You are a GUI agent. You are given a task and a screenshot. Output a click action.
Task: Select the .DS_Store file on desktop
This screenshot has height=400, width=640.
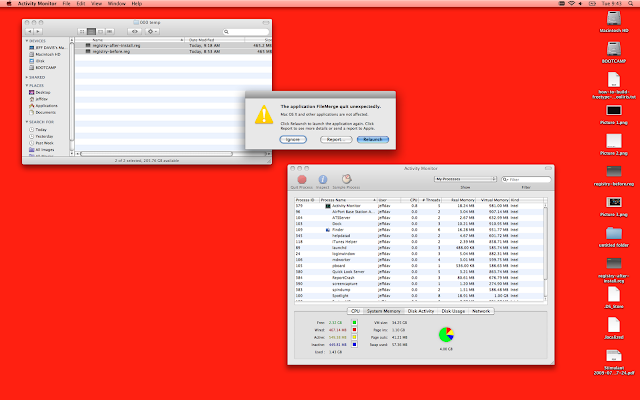point(614,294)
